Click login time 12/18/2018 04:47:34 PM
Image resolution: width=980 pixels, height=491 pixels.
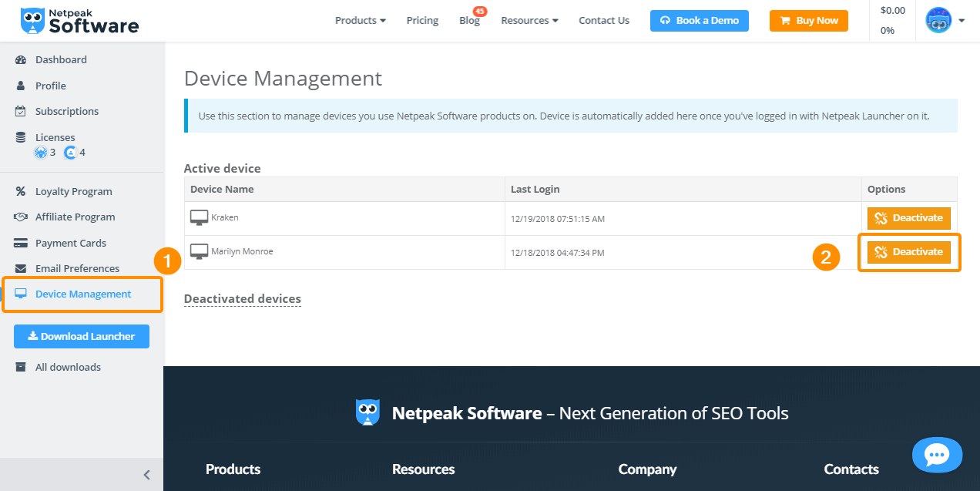(x=558, y=253)
